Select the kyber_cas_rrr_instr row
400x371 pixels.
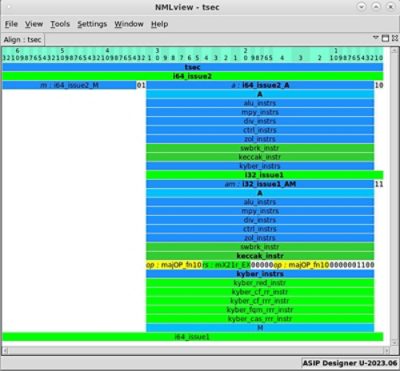click(260, 319)
